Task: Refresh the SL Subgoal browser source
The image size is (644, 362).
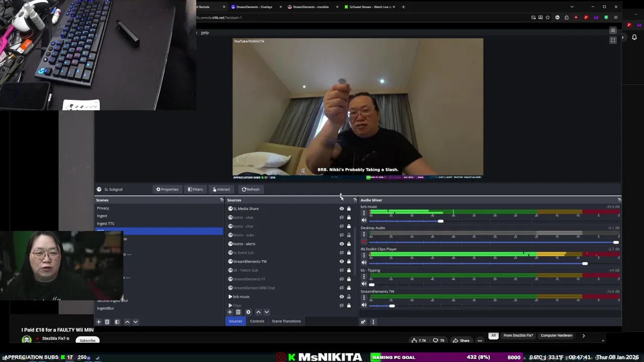Action: point(251,190)
